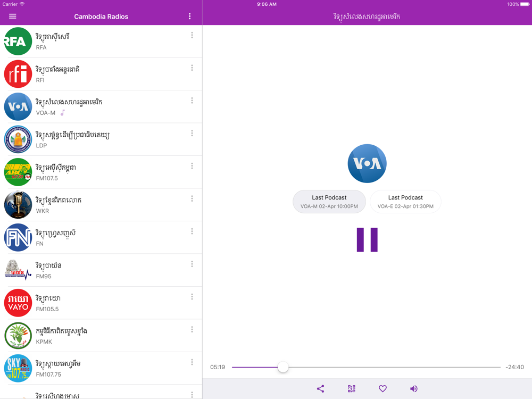The image size is (532, 399).
Task: Open options for the KPMK station
Action: point(192,329)
